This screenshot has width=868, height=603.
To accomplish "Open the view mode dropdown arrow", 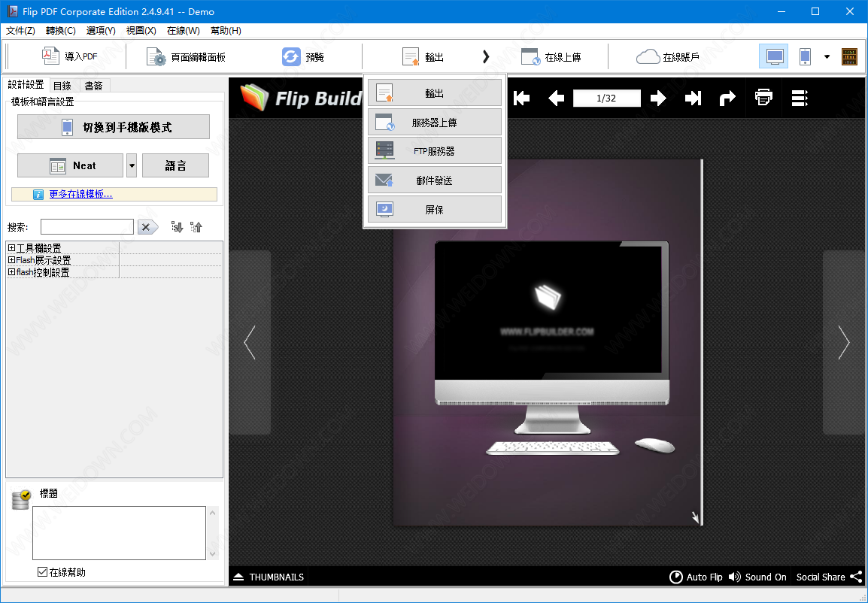I will point(827,56).
